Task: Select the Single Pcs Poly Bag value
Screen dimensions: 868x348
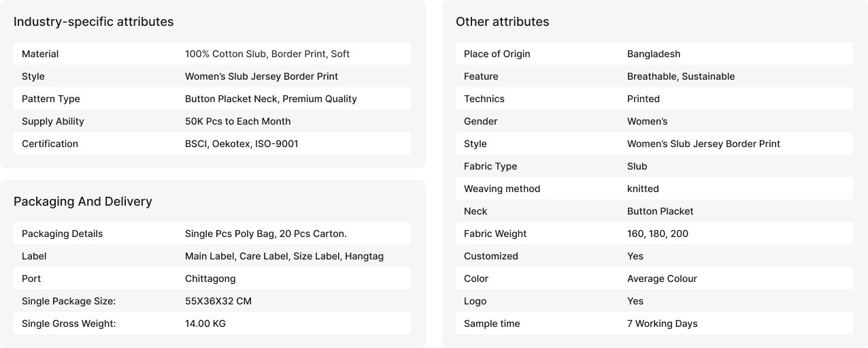Action: coord(265,234)
